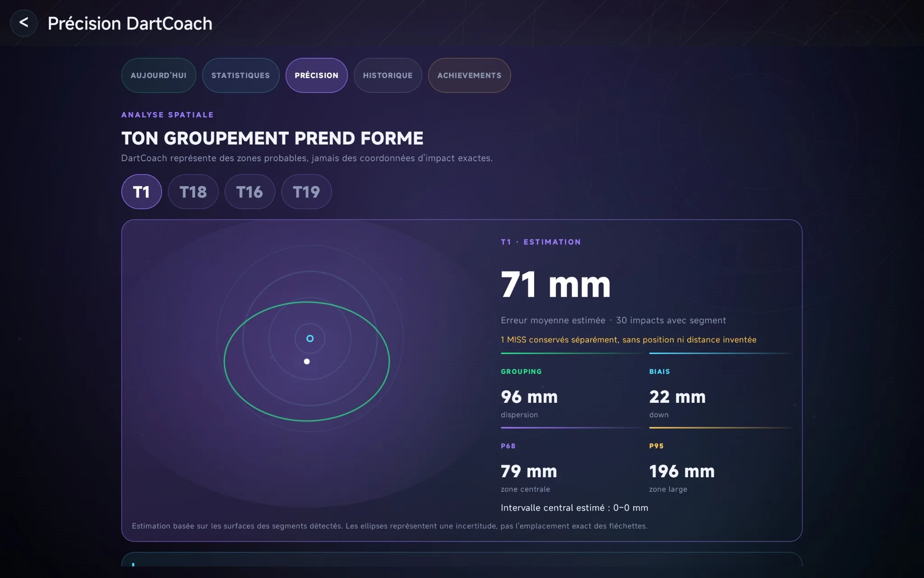Click the P68 label

pyautogui.click(x=508, y=446)
